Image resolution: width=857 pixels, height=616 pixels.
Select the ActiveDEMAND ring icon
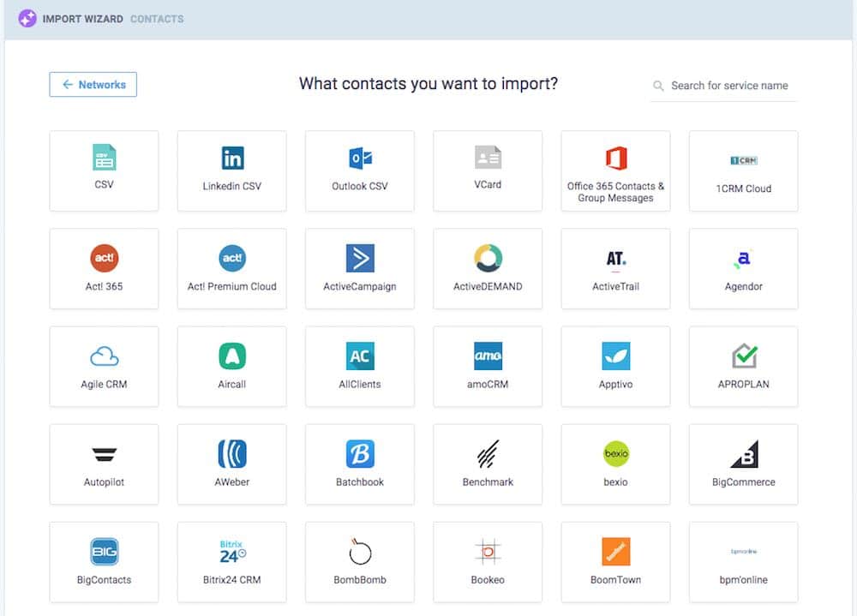(488, 258)
